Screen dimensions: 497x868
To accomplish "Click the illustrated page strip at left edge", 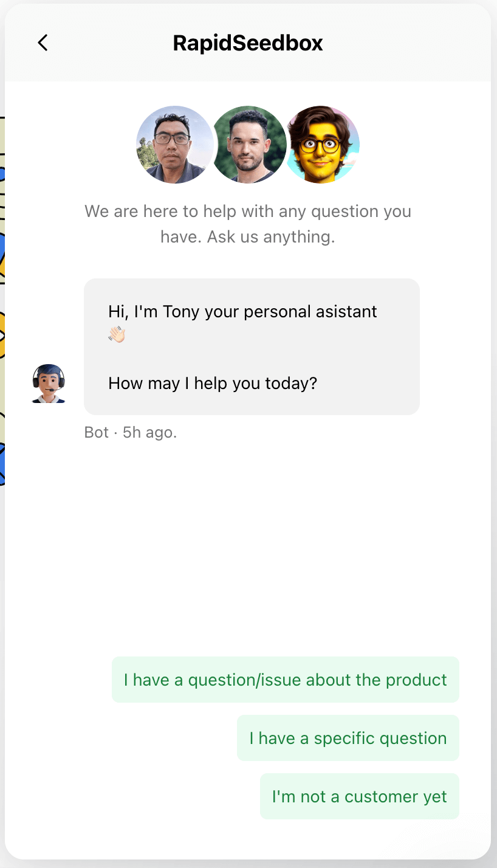I will pos(2,304).
